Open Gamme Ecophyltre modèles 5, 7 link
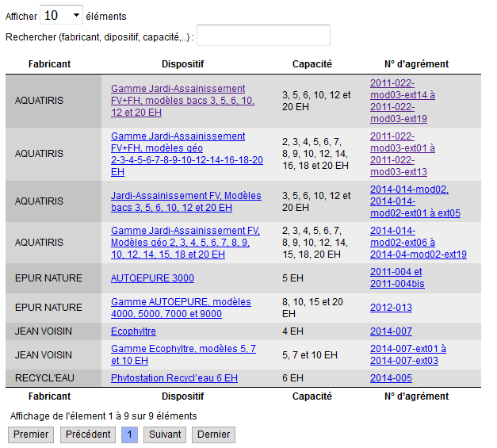 184,354
